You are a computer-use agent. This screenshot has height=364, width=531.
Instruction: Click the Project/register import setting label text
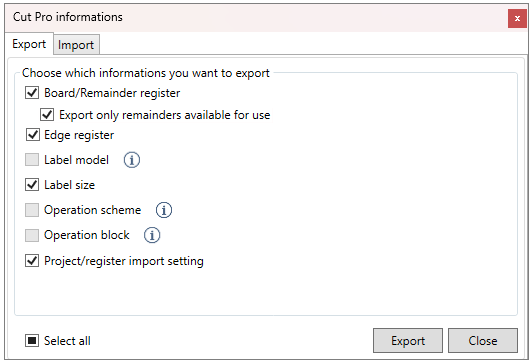(124, 261)
